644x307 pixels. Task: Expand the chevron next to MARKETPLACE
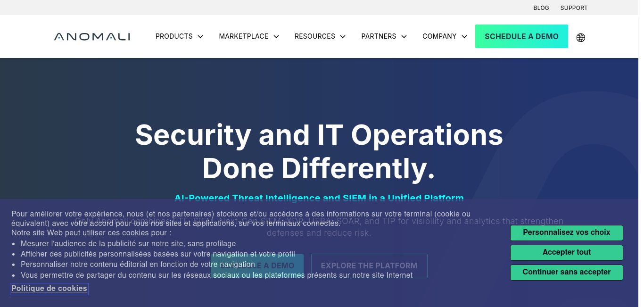tap(276, 37)
